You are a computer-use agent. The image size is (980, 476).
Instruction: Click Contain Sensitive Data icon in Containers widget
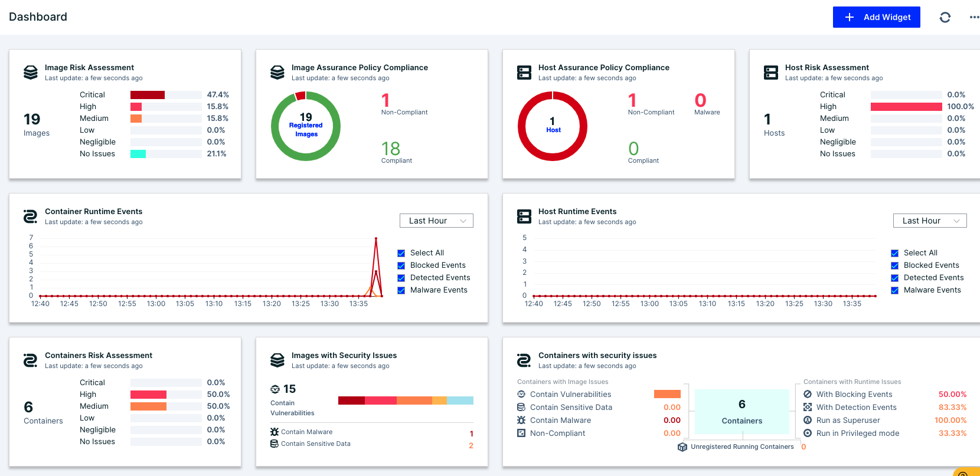(x=521, y=407)
